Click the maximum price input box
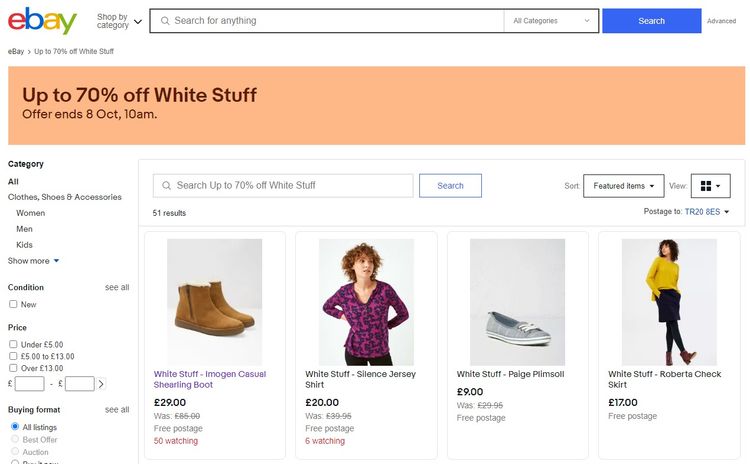Viewport: 750px width, 464px height. (x=80, y=384)
